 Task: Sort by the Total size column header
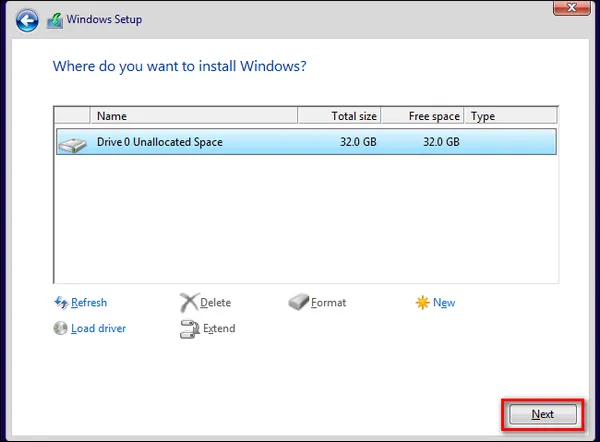tap(339, 116)
